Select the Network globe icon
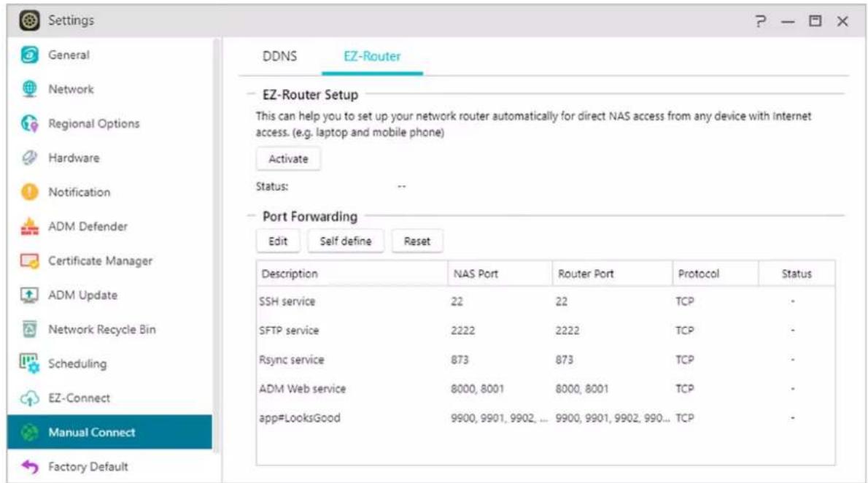 [x=29, y=88]
